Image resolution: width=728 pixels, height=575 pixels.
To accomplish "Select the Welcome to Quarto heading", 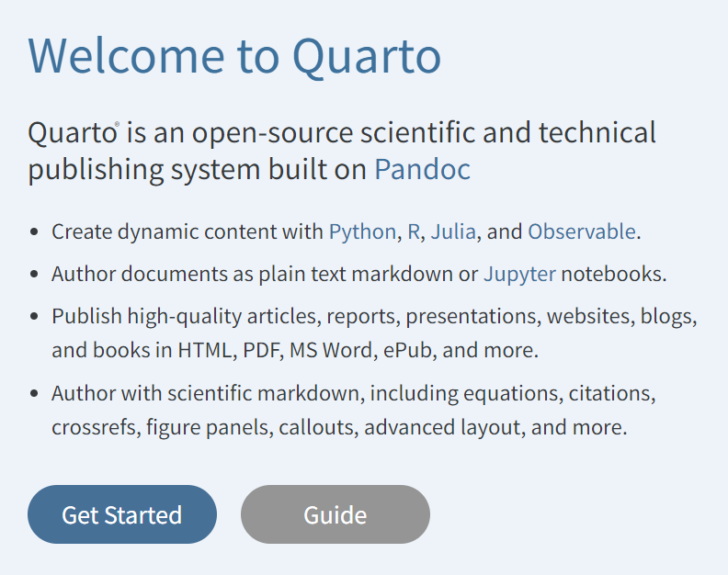I will pyautogui.click(x=234, y=57).
